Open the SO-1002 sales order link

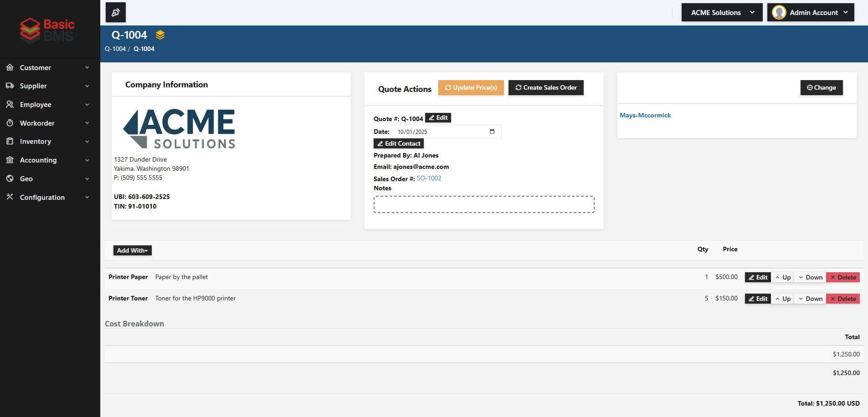(429, 178)
